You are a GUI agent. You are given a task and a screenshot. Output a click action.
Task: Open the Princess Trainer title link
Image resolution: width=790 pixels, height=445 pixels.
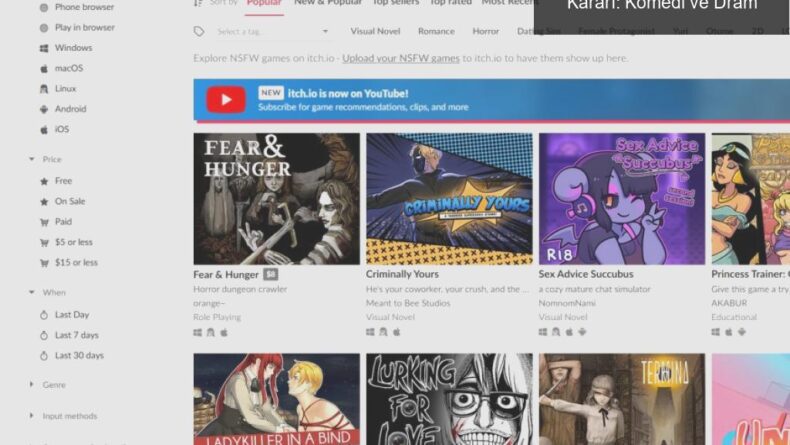750,274
